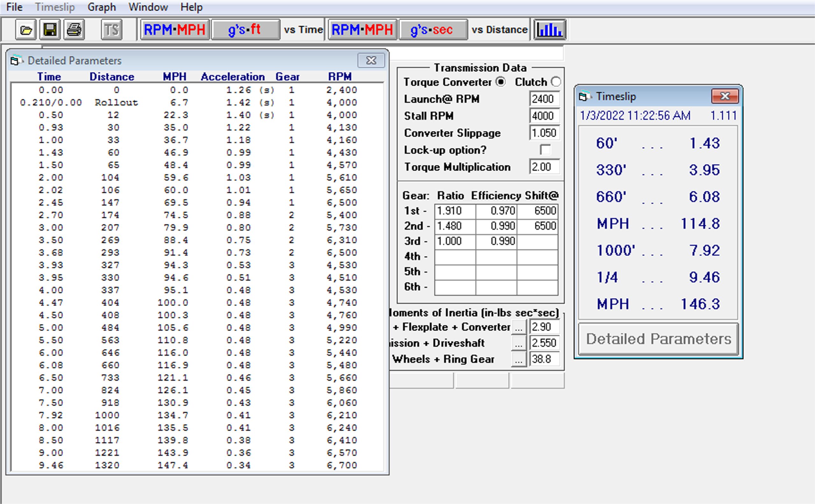The image size is (815, 504).
Task: Click the Open file folder icon
Action: pyautogui.click(x=26, y=30)
